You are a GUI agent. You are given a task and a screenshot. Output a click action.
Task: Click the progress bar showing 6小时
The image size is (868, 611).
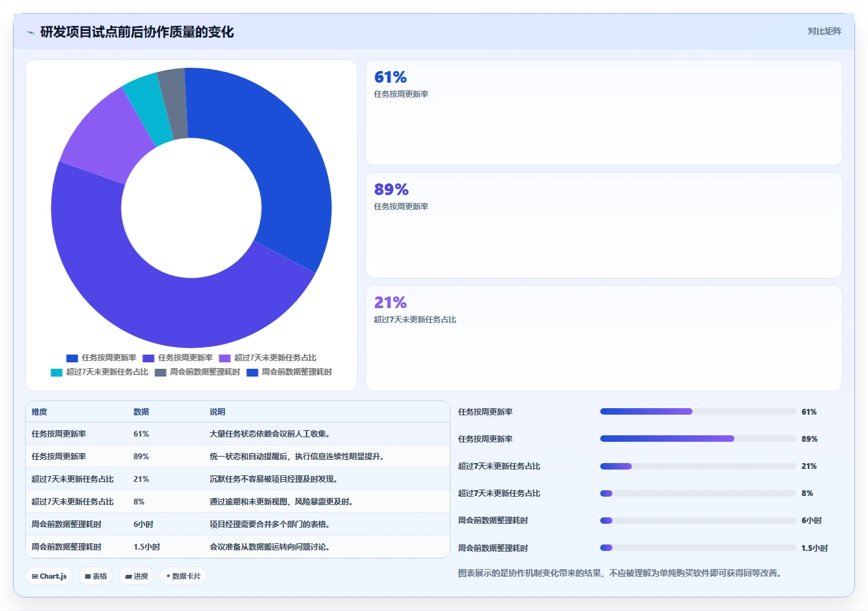pos(698,520)
